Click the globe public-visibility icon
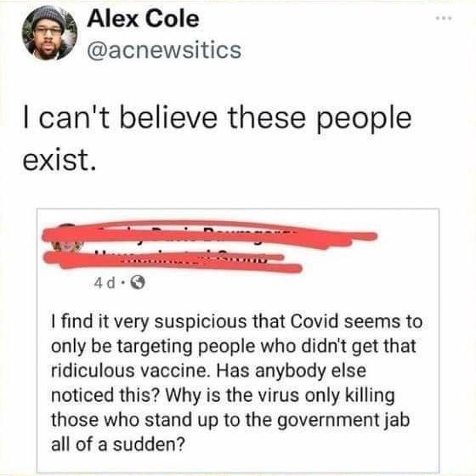This screenshot has height=476, width=476. click(138, 283)
